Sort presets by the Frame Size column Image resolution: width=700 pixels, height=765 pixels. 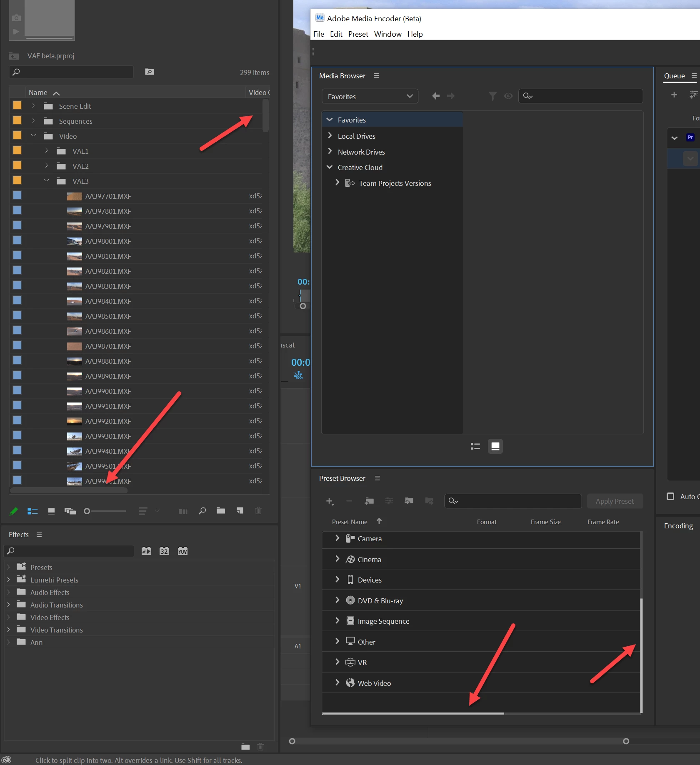545,522
